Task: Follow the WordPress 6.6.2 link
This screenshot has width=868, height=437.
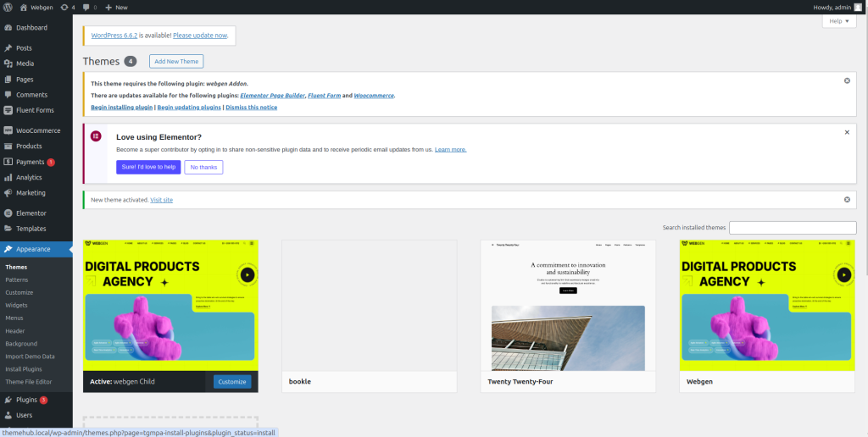Action: coord(114,35)
